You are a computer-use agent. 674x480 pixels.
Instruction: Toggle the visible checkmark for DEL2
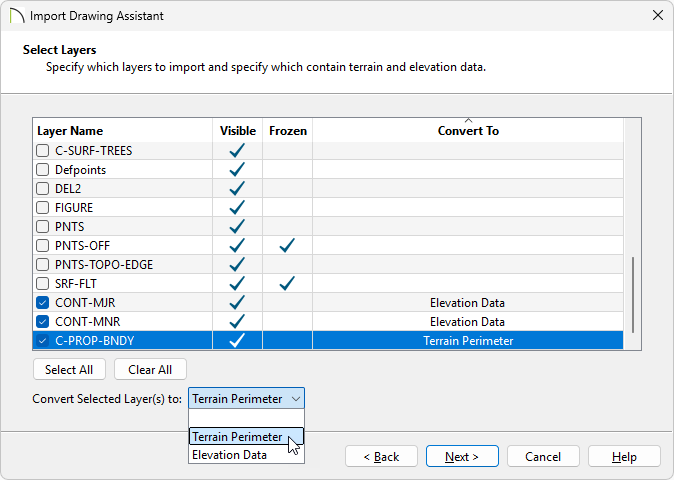tap(237, 188)
